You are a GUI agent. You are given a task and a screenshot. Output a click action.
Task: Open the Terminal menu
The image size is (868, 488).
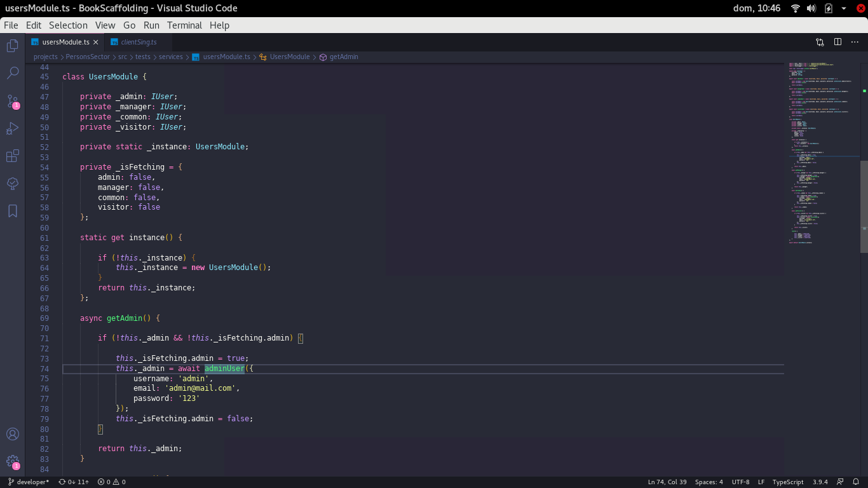coord(184,25)
